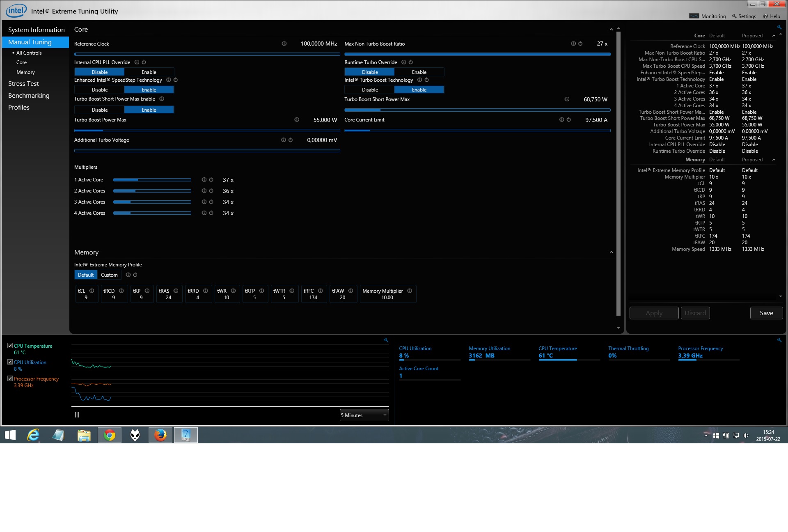Adjust 1 Active Core multiplier slider
Screen dimensions: 788x532
click(152, 180)
